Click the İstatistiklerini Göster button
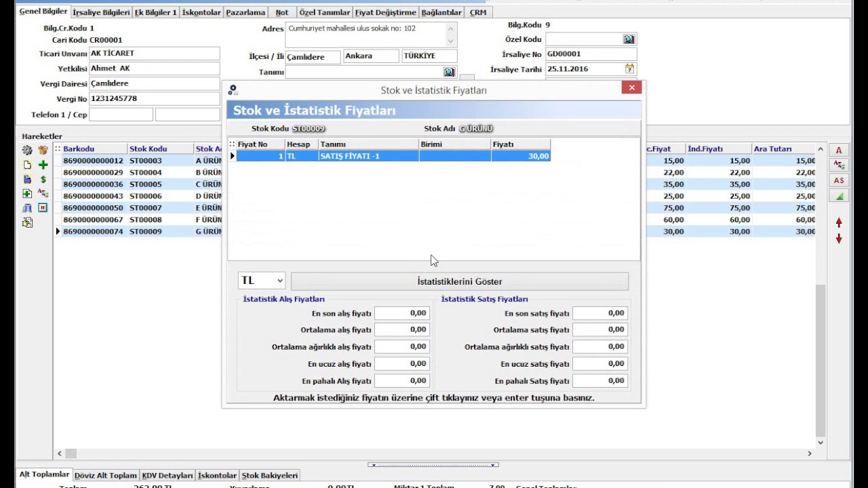Viewport: 868px width, 488px height. pos(460,281)
